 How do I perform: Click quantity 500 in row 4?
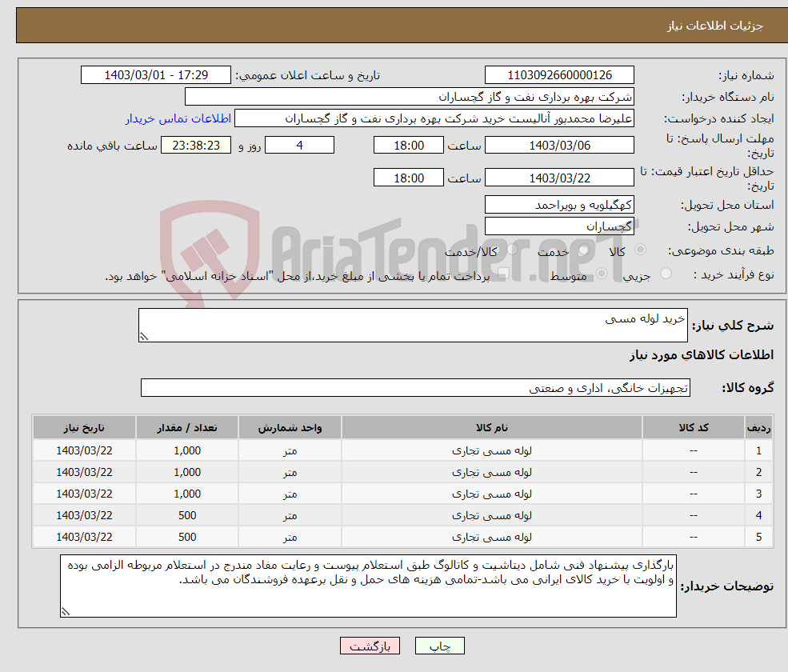click(187, 516)
